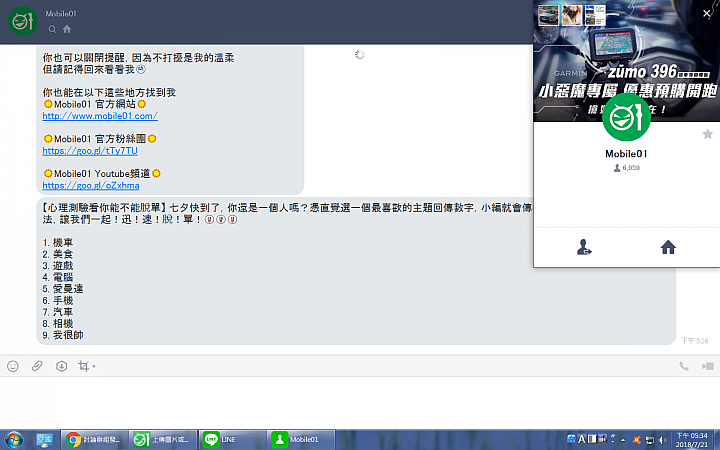Click the profile popup's share contact icon
The height and width of the screenshot is (450, 720).
[584, 247]
